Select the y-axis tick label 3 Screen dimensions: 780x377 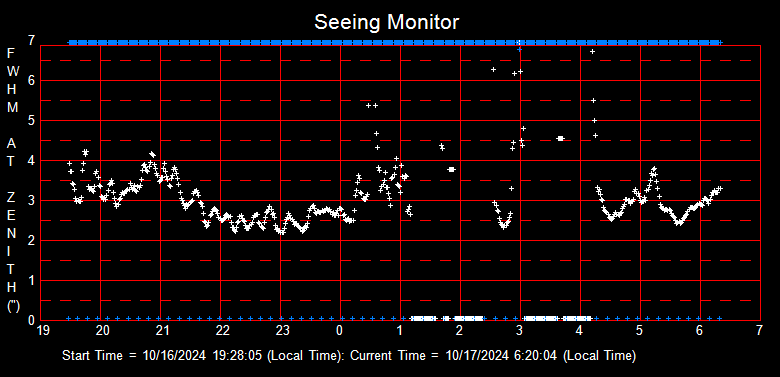[31, 200]
